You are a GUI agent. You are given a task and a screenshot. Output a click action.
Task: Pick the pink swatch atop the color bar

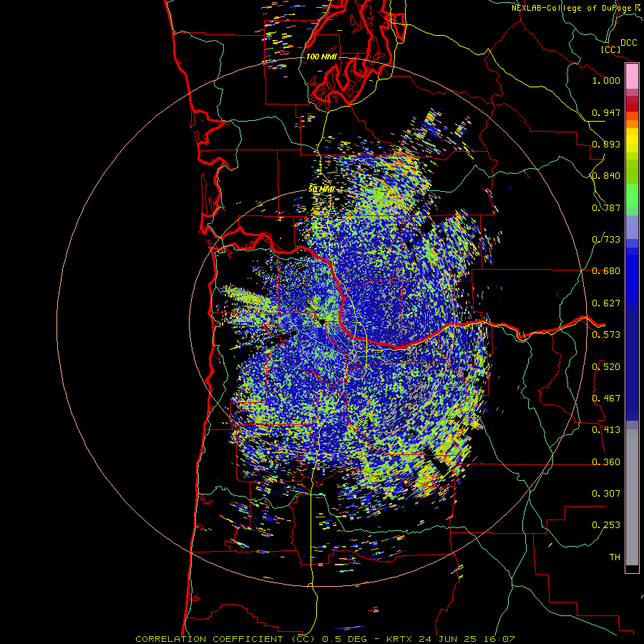point(632,77)
